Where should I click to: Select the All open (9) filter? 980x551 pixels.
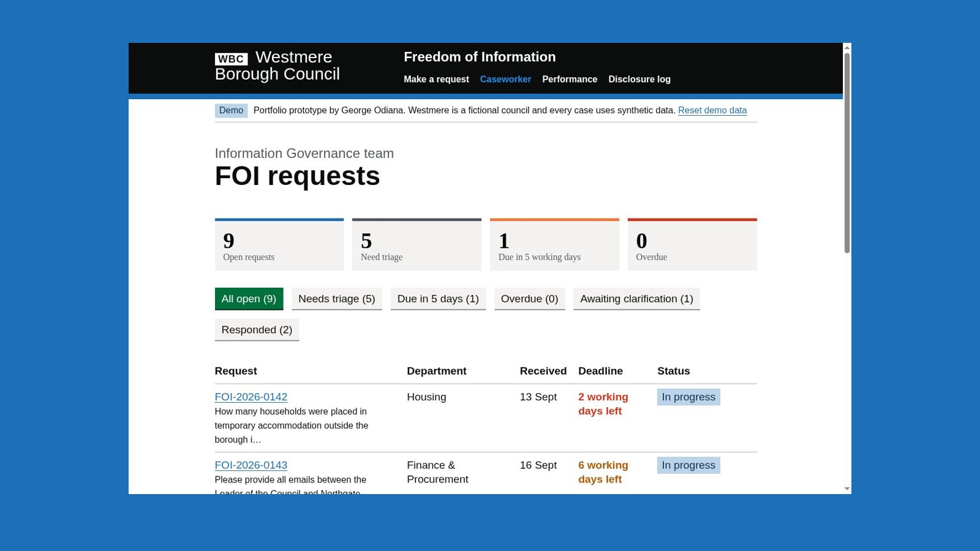click(x=249, y=299)
